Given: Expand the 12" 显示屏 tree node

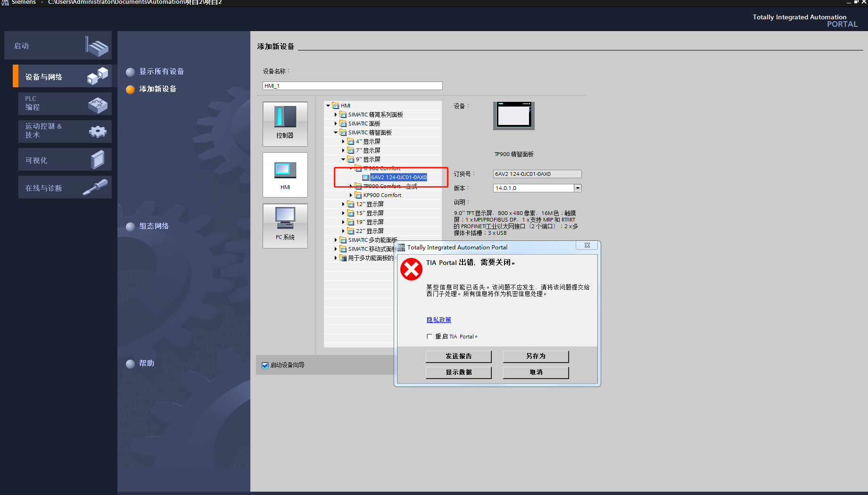Looking at the screenshot, I should [343, 204].
